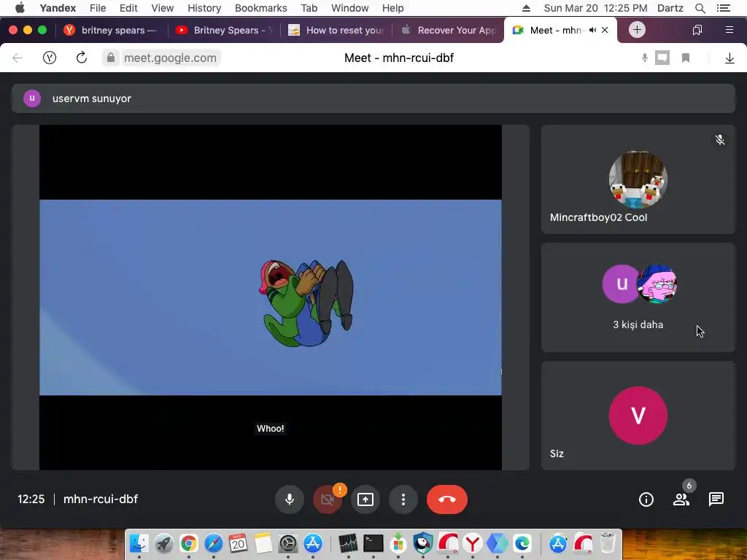The image size is (747, 560).
Task: Open the three-dot more options menu
Action: pyautogui.click(x=403, y=499)
